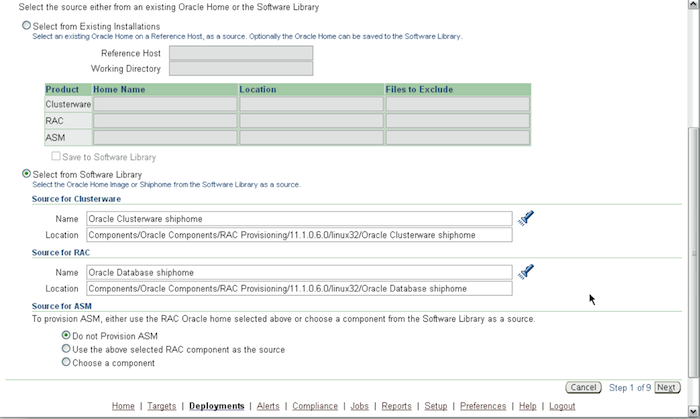Viewport: 700px width, 419px height.
Task: Click RAC source Name field
Action: coord(299,272)
